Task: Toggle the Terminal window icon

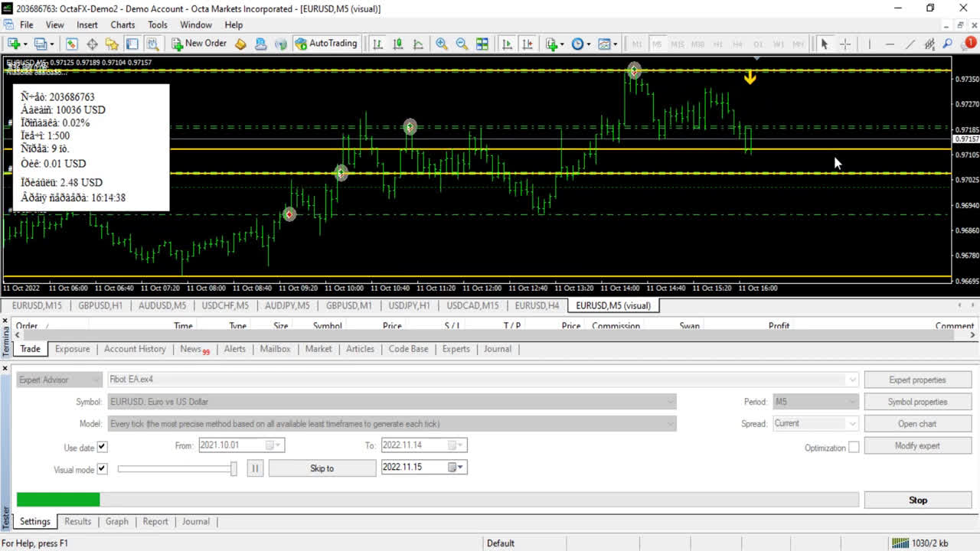Action: [x=132, y=44]
